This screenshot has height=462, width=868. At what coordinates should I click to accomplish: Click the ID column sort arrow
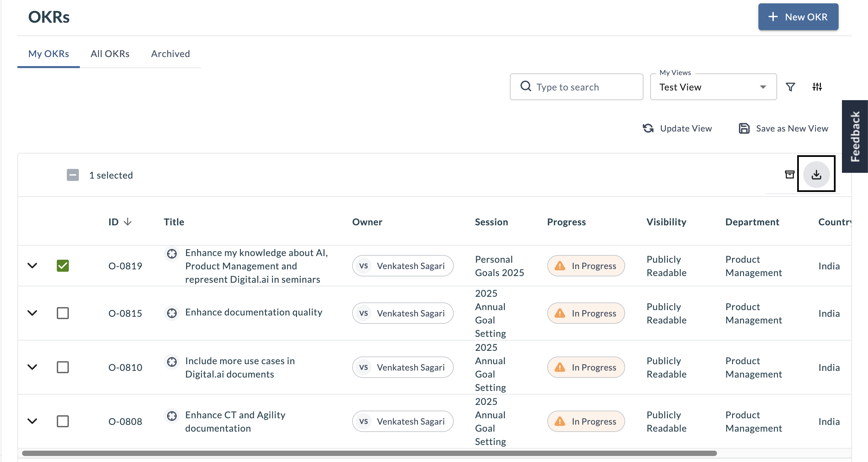coord(127,222)
